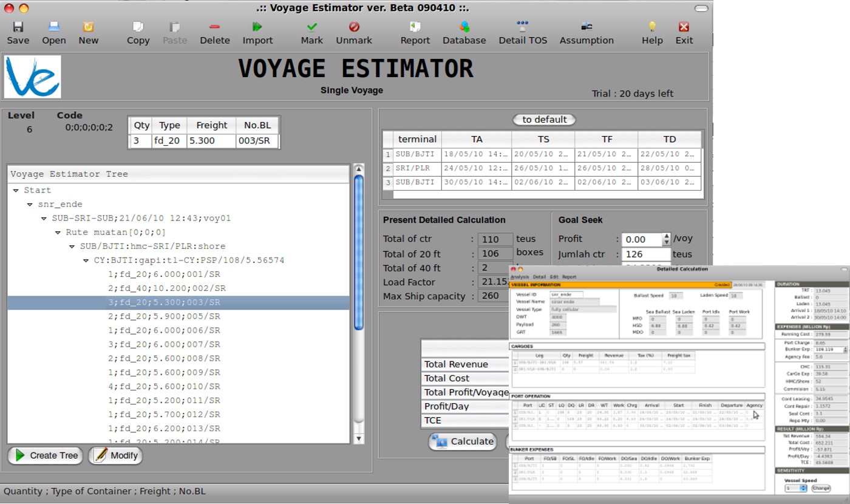Open Report menu in Detailed Calculation
The image size is (850, 504).
click(569, 277)
